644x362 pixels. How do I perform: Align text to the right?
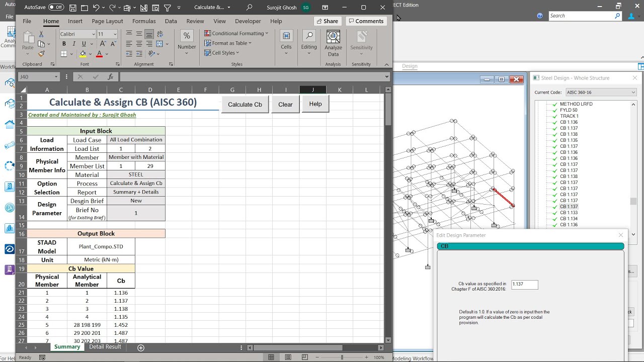149,44
